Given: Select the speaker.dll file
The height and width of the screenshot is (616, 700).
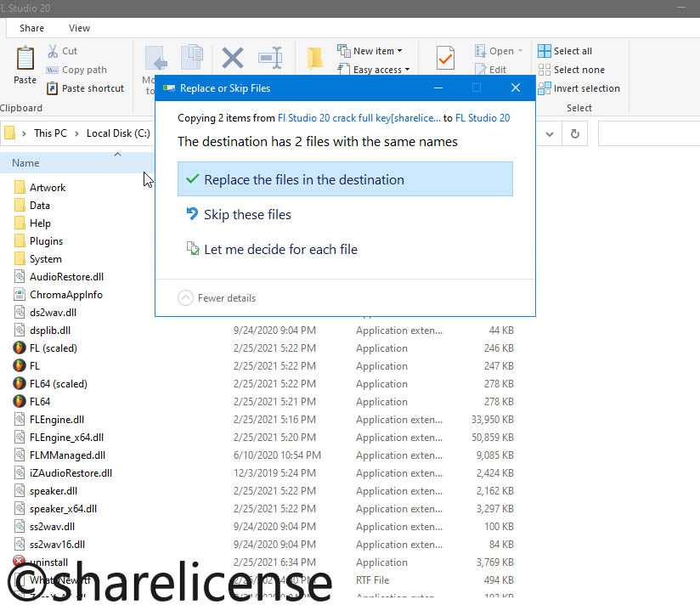Looking at the screenshot, I should [54, 491].
